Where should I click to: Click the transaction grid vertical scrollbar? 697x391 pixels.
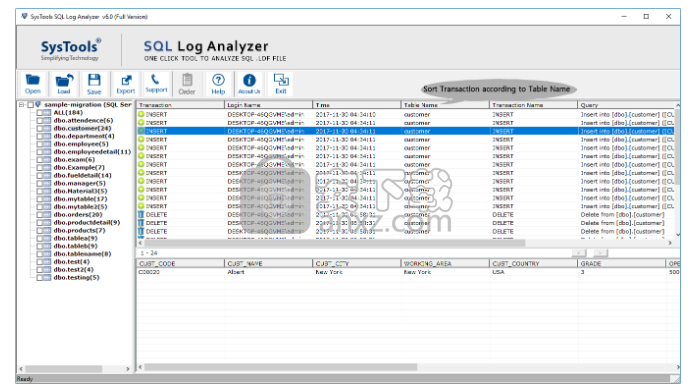pos(677,147)
